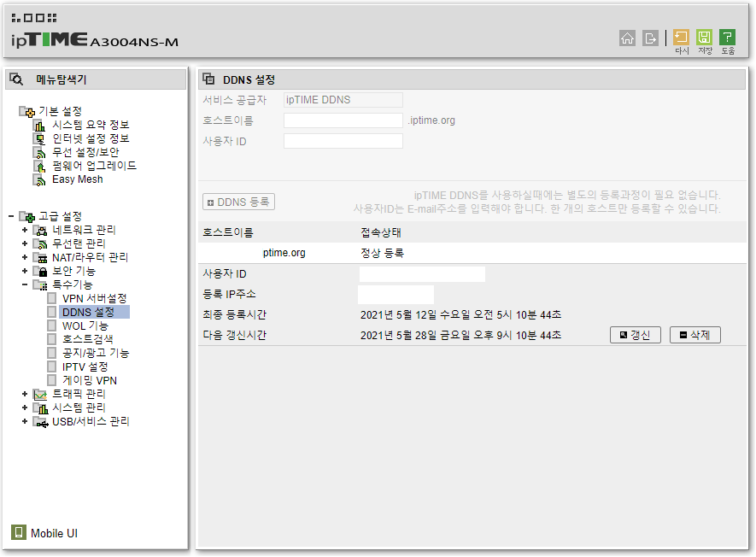This screenshot has height=557, width=756.
Task: Click the WOL 기능 page icon
Action: pos(51,326)
